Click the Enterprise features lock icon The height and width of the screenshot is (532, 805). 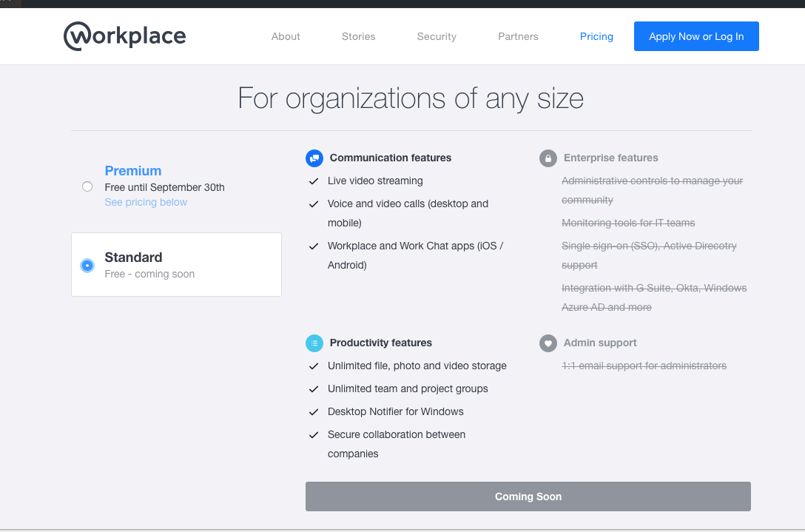pos(548,158)
